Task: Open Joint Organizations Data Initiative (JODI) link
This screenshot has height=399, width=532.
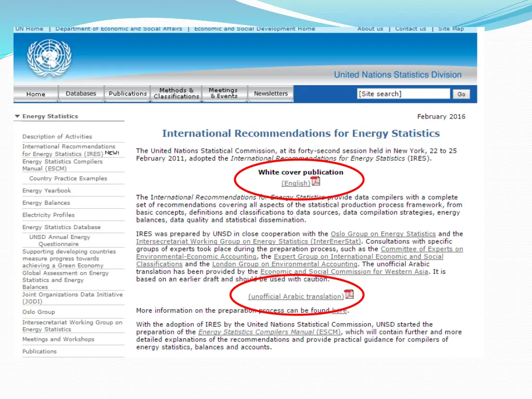Action: pos(73,298)
